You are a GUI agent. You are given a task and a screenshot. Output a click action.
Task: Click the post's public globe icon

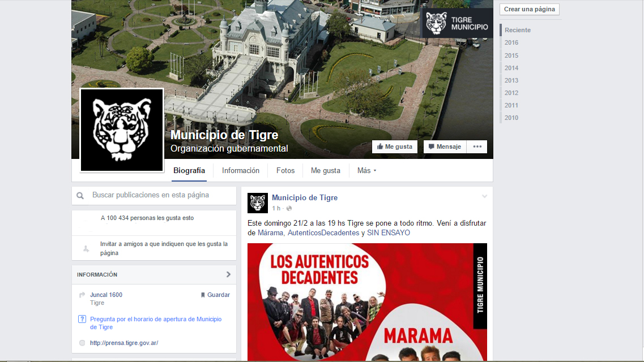289,209
